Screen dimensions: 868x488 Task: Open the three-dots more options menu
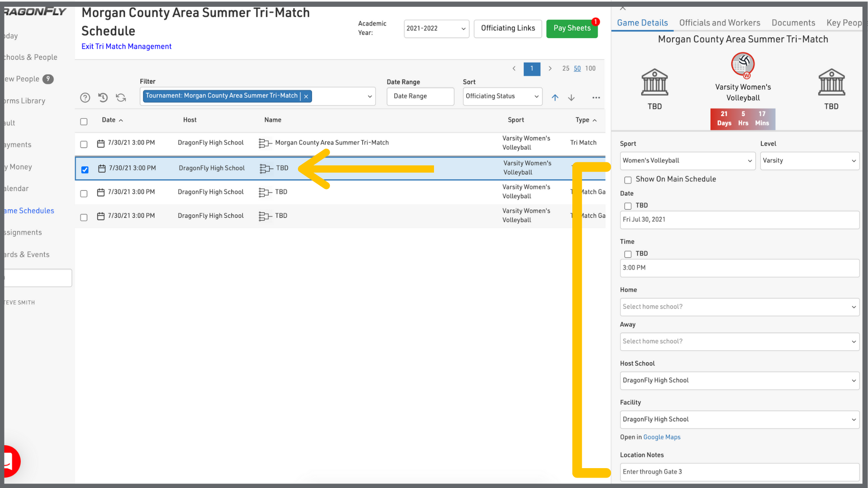(x=596, y=98)
